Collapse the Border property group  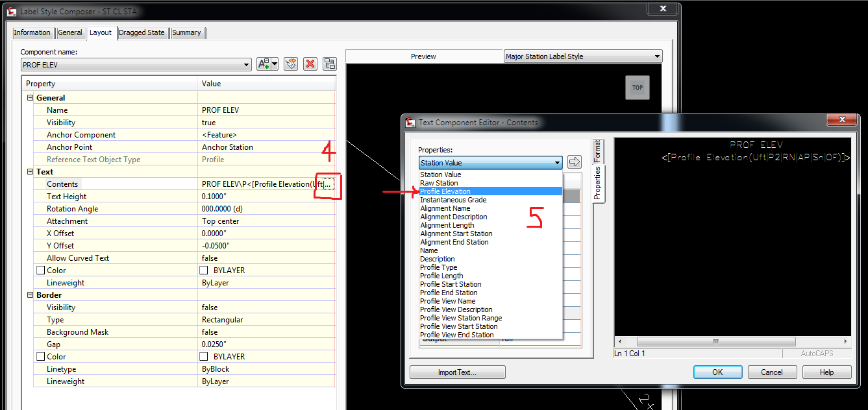29,295
